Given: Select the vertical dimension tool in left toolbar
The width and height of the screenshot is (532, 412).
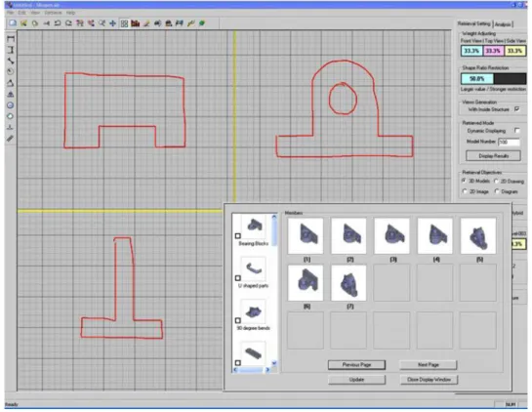Looking at the screenshot, I should [11, 50].
